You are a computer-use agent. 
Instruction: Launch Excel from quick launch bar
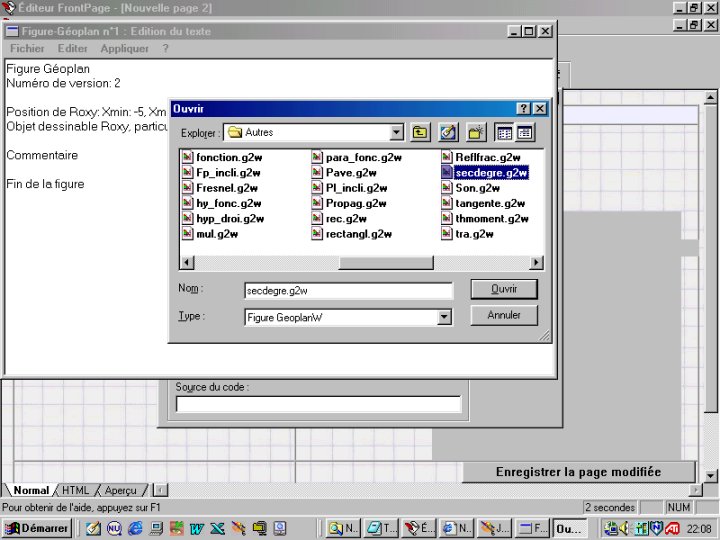pyautogui.click(x=218, y=529)
